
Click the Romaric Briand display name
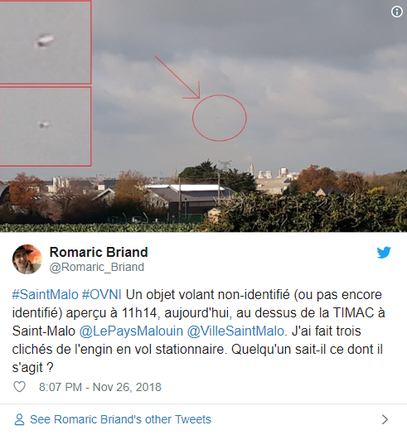[x=99, y=252]
